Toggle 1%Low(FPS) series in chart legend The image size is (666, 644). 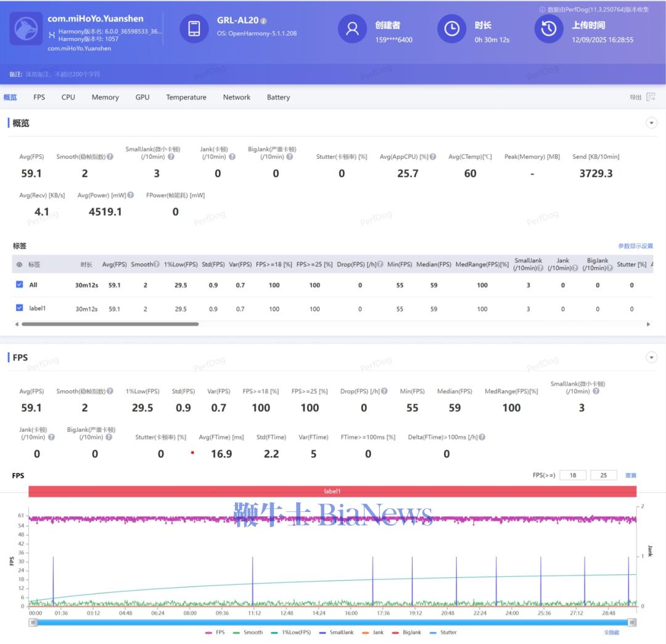[x=291, y=632]
